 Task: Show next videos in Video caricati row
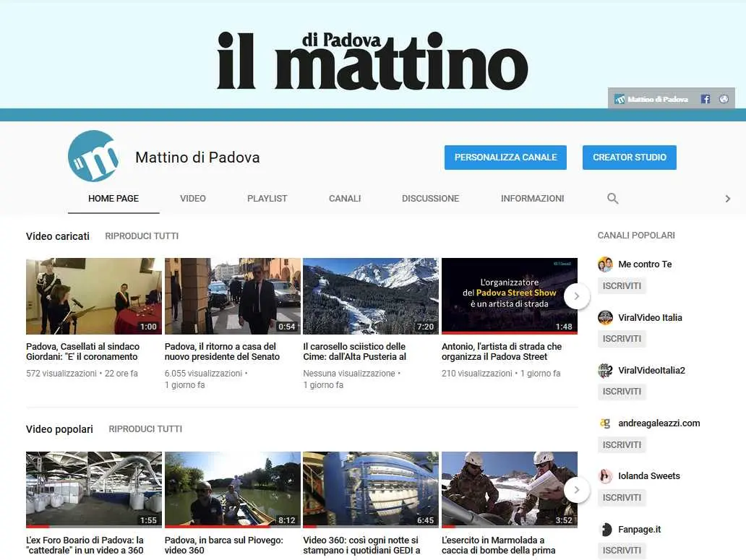577,296
